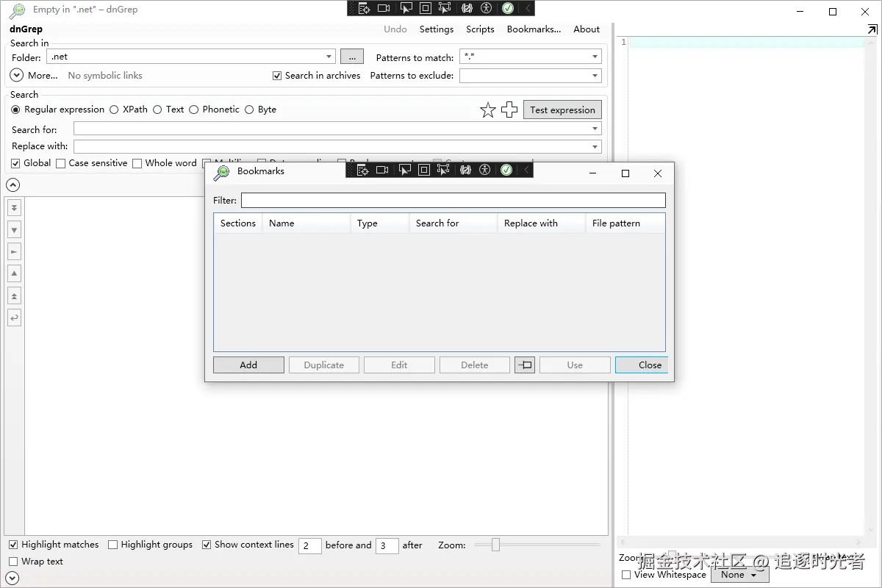
Task: Open the Search for history dropdown
Action: (595, 129)
